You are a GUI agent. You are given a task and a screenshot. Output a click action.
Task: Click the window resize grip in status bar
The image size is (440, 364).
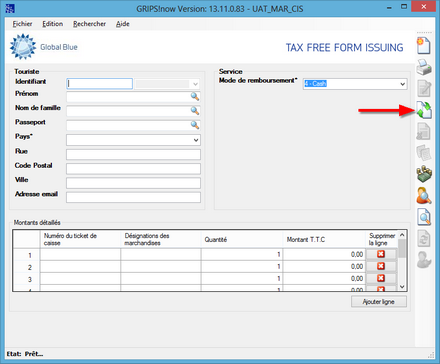click(x=430, y=354)
